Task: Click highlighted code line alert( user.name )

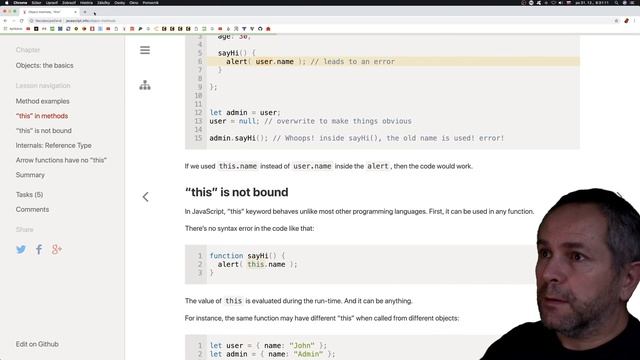Action: coord(393,62)
